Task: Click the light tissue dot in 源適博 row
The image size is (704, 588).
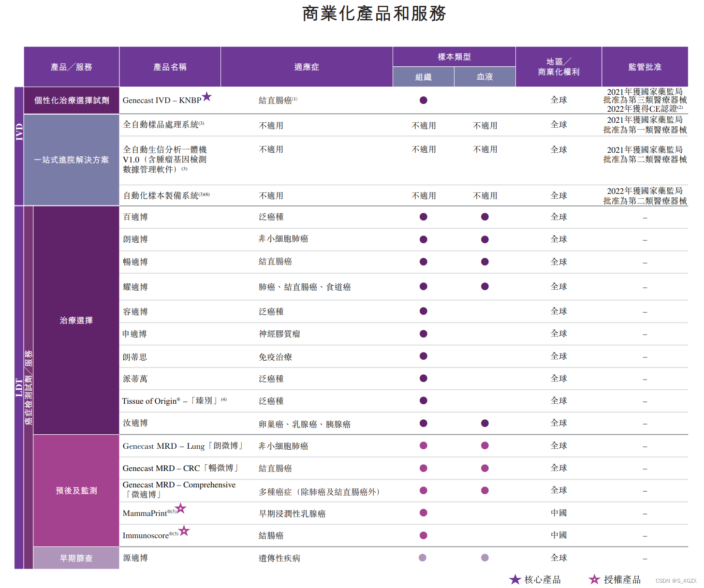Action: click(423, 558)
